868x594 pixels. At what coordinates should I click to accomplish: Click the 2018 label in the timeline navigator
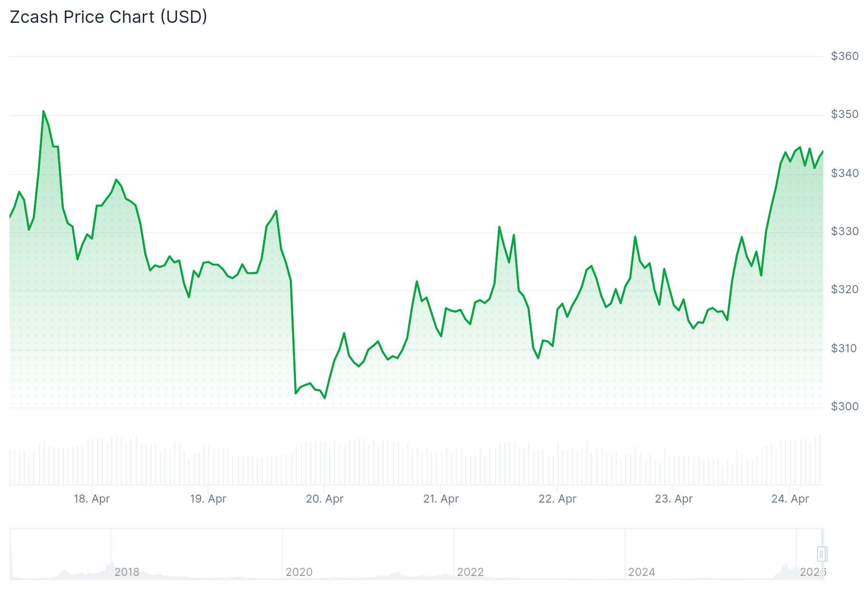pos(127,573)
